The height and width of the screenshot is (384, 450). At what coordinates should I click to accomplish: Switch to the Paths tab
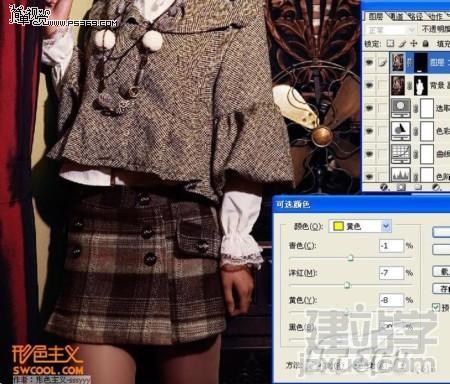click(x=415, y=16)
